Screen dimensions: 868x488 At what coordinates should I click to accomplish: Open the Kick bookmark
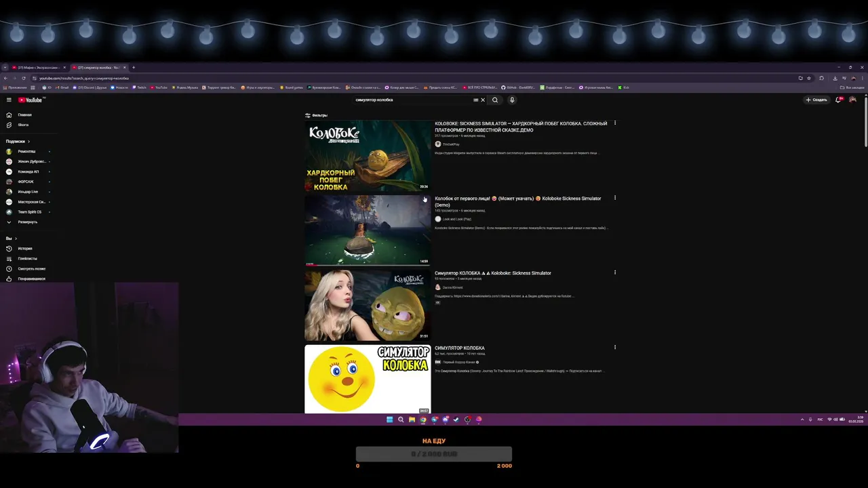click(624, 87)
